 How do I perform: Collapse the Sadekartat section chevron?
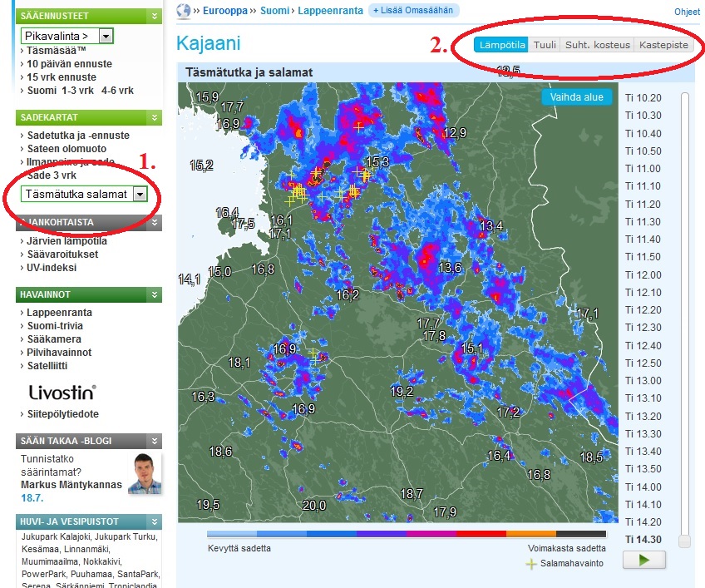tap(155, 118)
